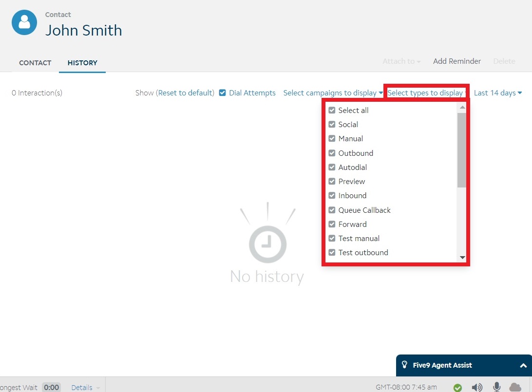The width and height of the screenshot is (532, 392).
Task: Click the speaker volume icon
Action: point(476,387)
